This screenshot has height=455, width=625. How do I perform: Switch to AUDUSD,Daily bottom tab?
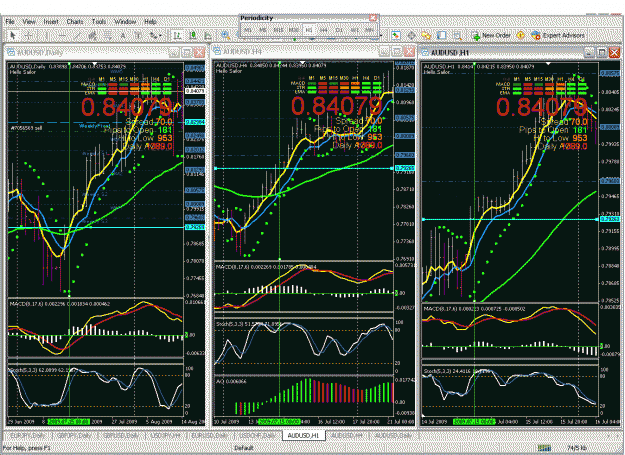pyautogui.click(x=394, y=436)
